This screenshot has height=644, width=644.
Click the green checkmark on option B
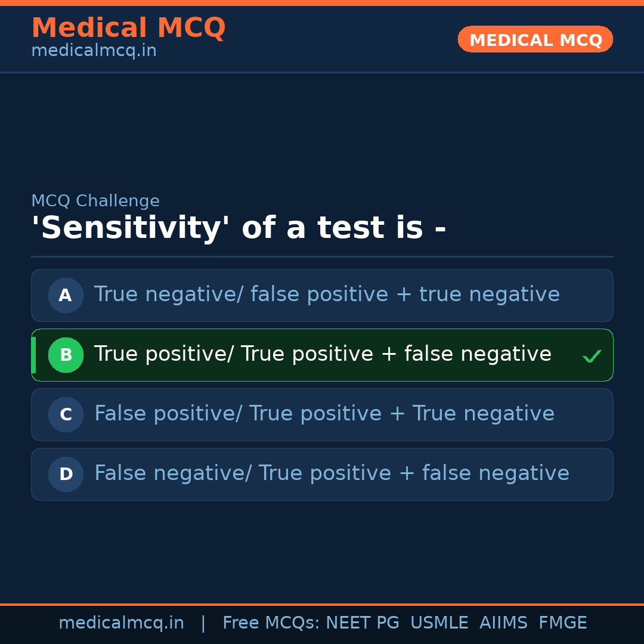coord(592,356)
